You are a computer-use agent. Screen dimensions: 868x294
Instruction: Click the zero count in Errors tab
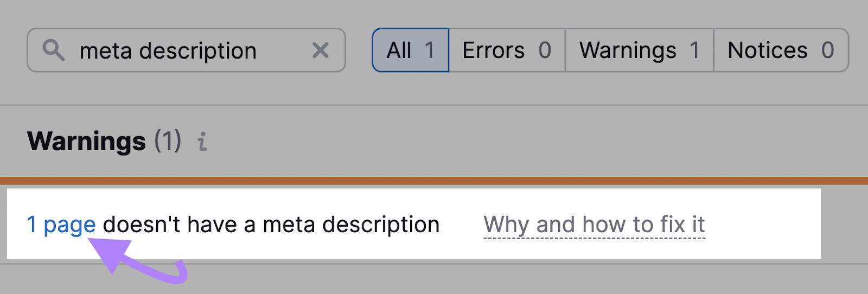545,50
